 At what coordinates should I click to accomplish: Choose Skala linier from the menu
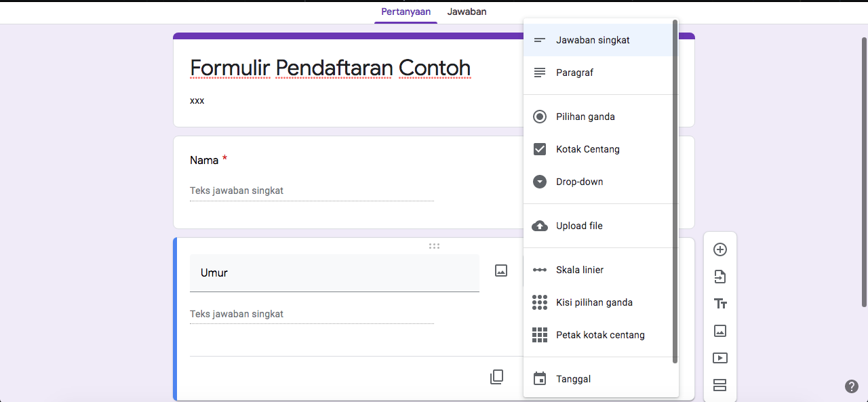click(579, 270)
